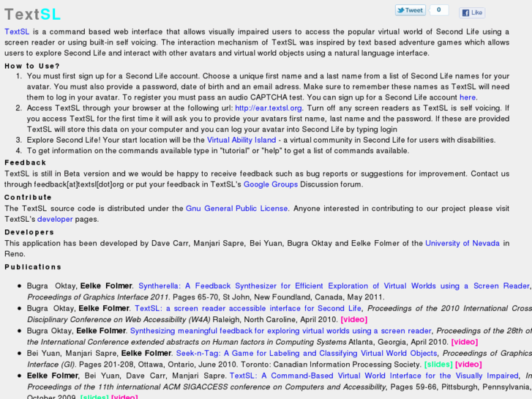Click the tweet count bubble
The height and width of the screenshot is (399, 532).
point(438,10)
